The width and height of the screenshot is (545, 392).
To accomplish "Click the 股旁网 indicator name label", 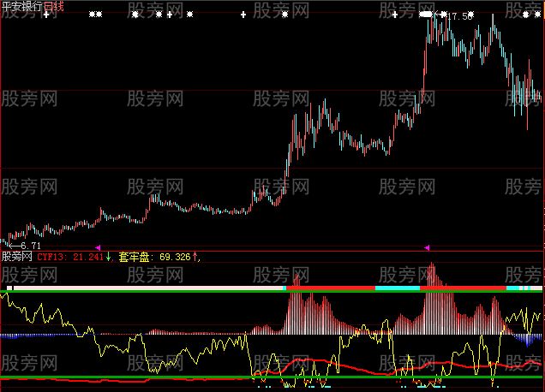I will 17,256.
